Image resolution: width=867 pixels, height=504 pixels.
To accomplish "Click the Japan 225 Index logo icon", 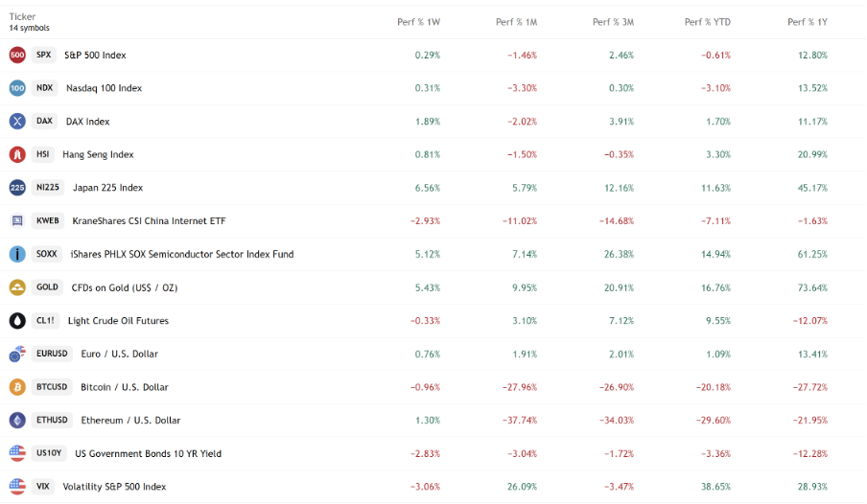I will click(17, 188).
